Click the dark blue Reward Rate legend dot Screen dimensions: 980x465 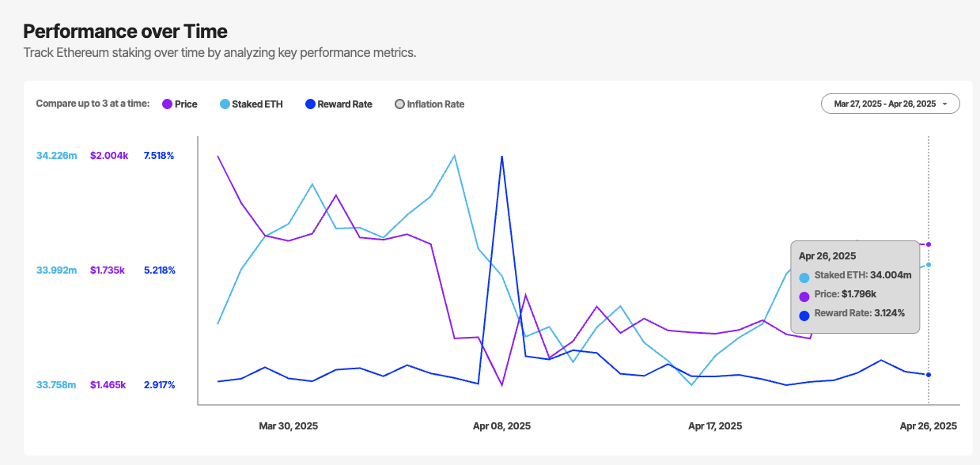(311, 104)
